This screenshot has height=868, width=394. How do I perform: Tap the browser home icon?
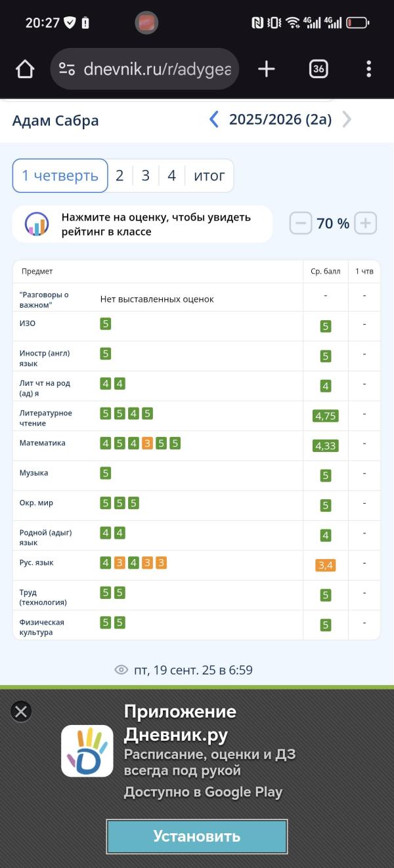(x=25, y=69)
